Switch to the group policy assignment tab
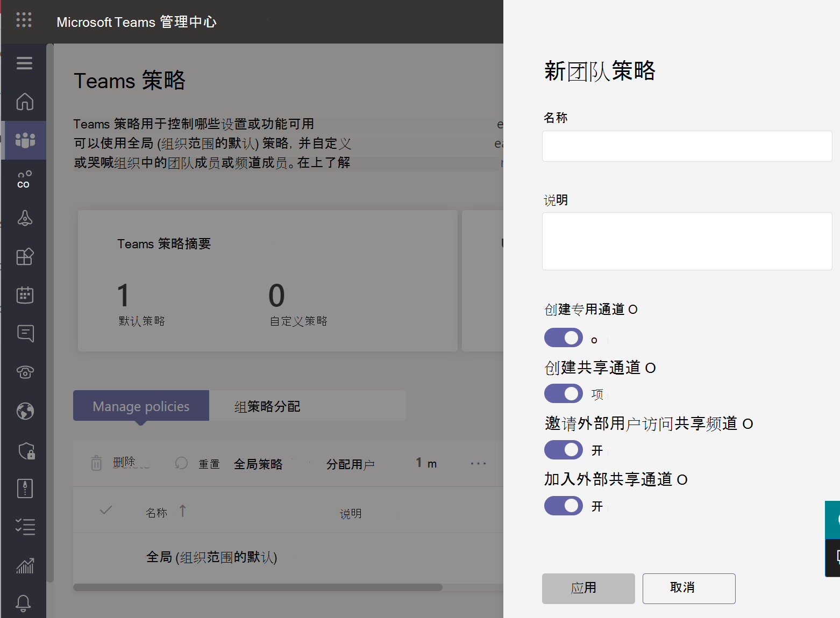The height and width of the screenshot is (618, 840). (x=267, y=406)
